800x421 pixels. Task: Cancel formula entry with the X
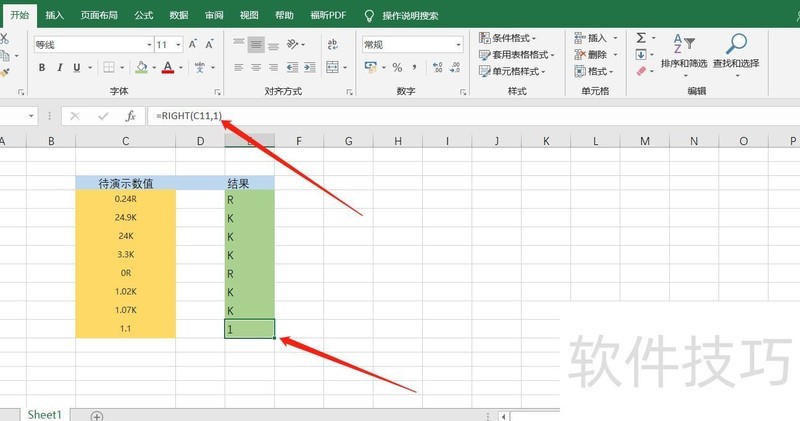point(75,116)
